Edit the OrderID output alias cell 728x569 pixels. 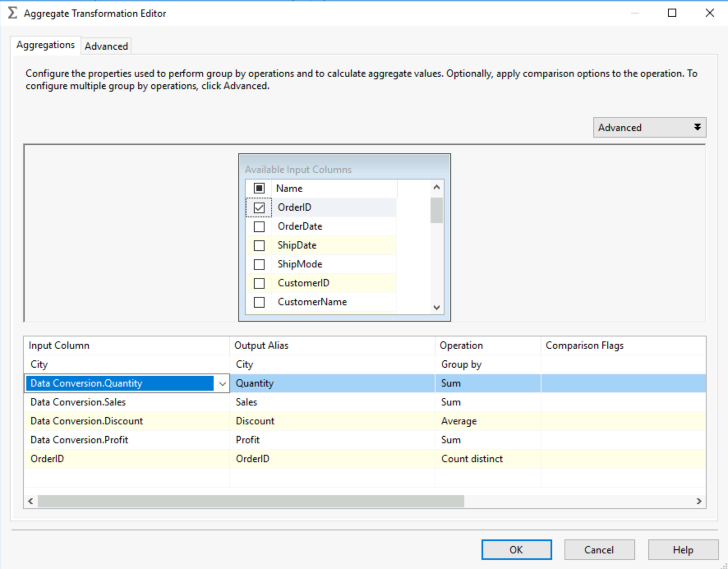click(332, 459)
